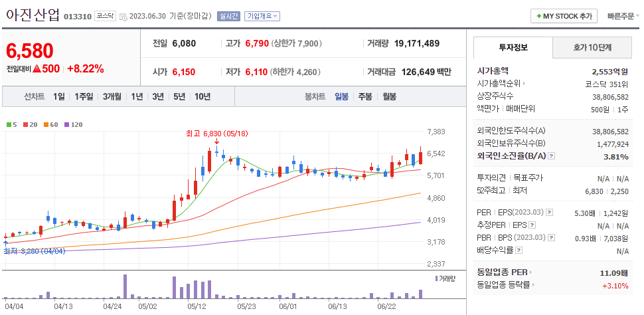Expand 동일업종 등락률 arrow
644x315 pixels.
pyautogui.click(x=533, y=284)
